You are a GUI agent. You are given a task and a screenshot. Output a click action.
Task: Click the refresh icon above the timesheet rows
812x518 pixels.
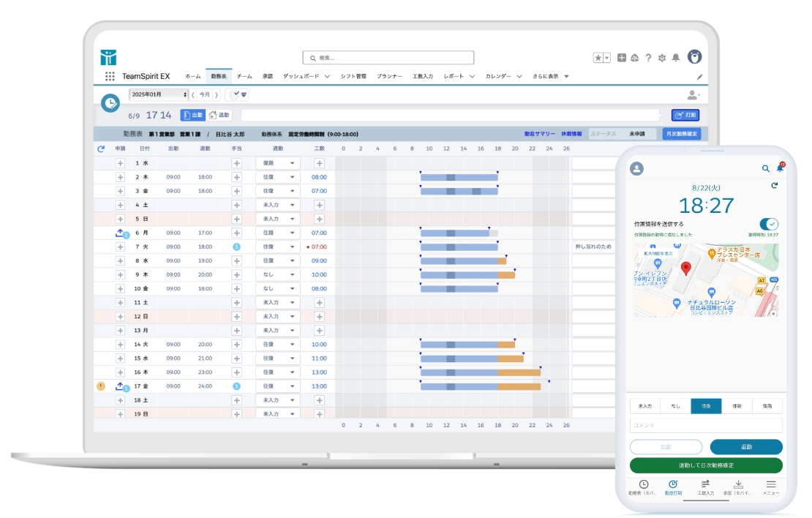coord(101,149)
